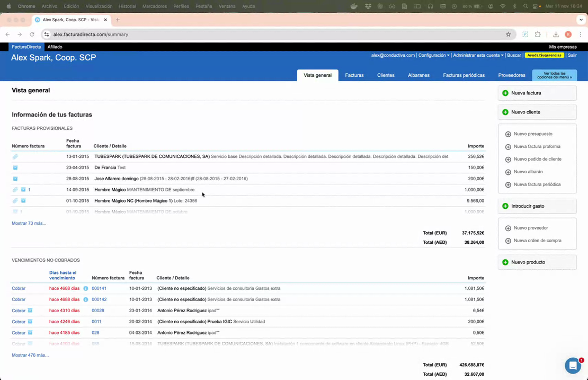Screen dimensions: 588x380
Task: Expand list with Mostrar 73 más
Action: 29,223
